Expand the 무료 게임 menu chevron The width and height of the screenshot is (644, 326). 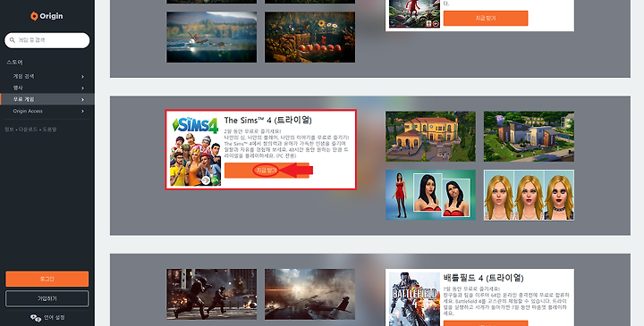coord(82,100)
